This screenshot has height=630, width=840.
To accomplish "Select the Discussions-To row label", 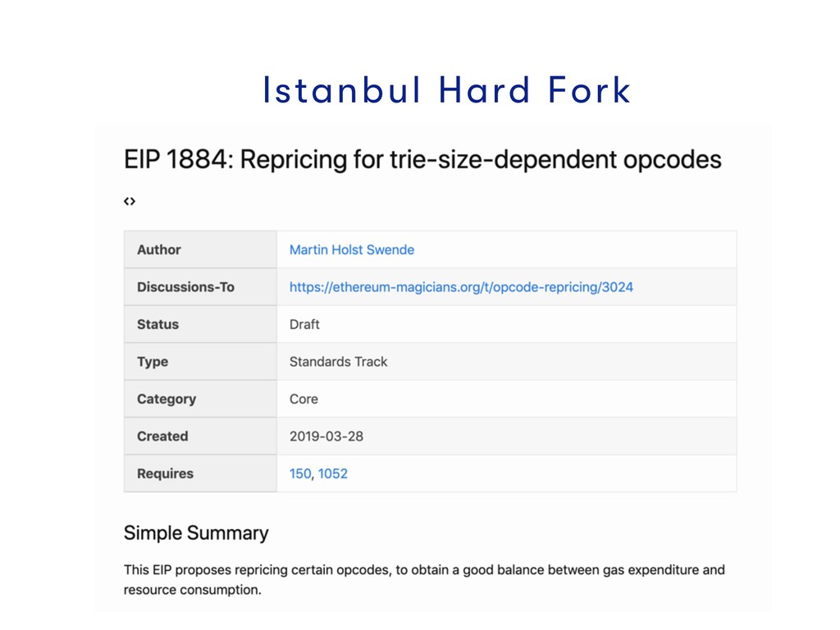I will point(185,287).
